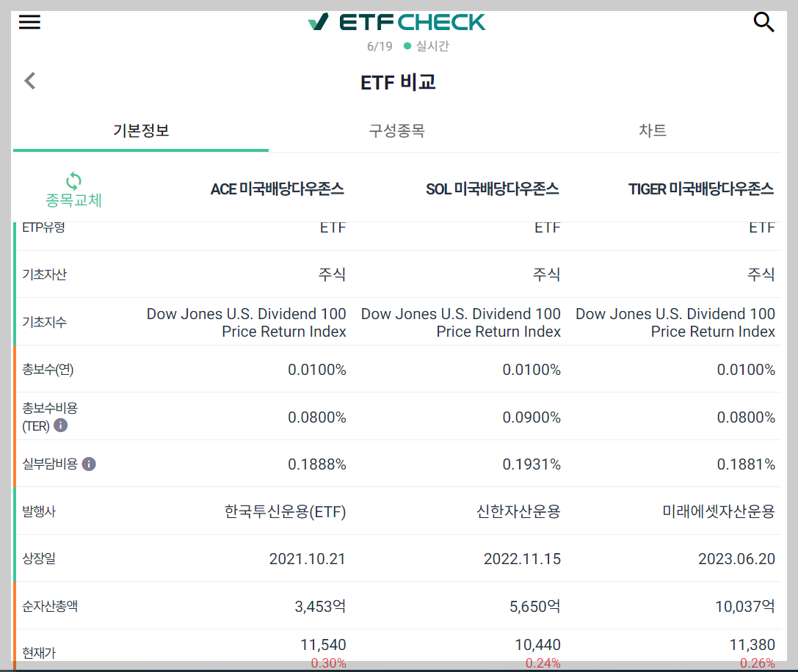Image resolution: width=798 pixels, height=672 pixels.
Task: Click SOL's index name Dow Jones cell
Action: (x=460, y=323)
